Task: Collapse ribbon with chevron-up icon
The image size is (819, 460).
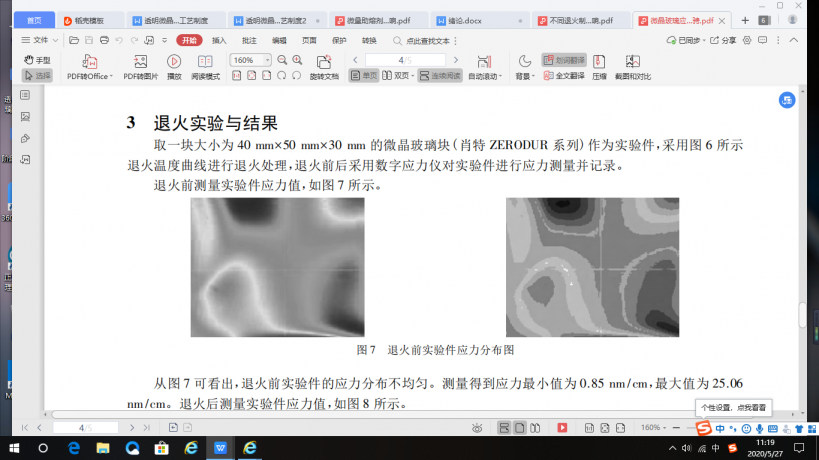Action: 793,40
